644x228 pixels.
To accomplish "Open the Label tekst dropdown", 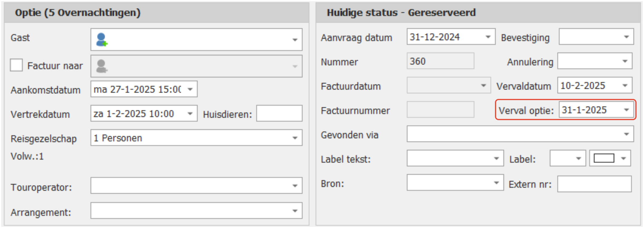I will [x=496, y=159].
